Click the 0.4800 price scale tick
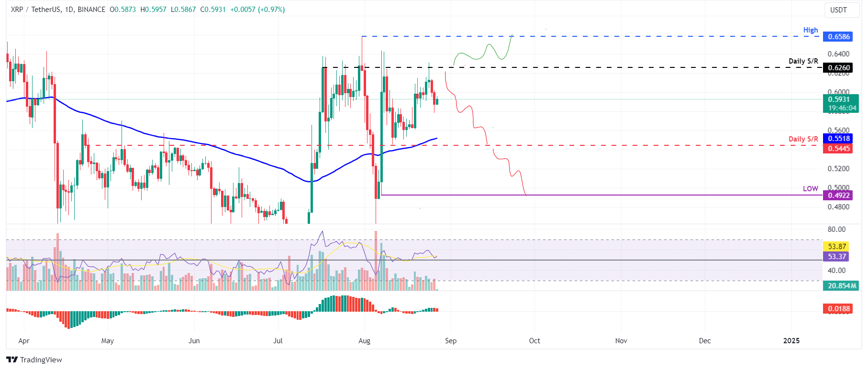The height and width of the screenshot is (370, 868). pos(839,207)
